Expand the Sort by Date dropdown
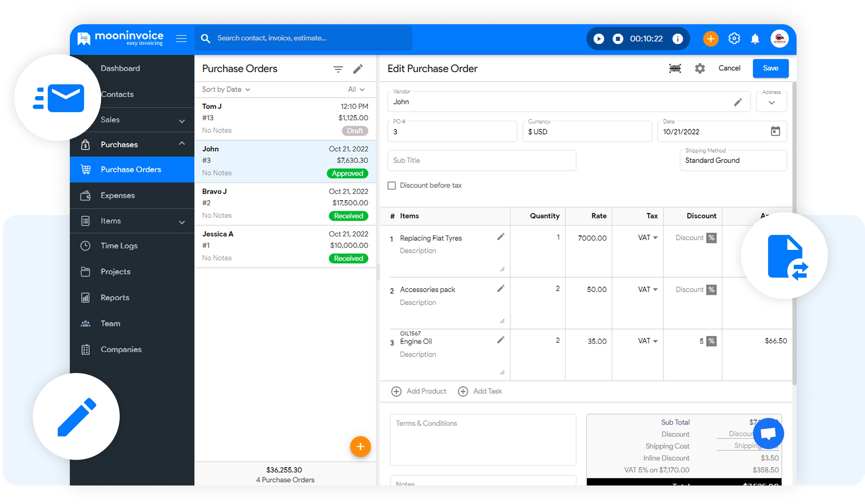The image size is (865, 504). point(226,89)
